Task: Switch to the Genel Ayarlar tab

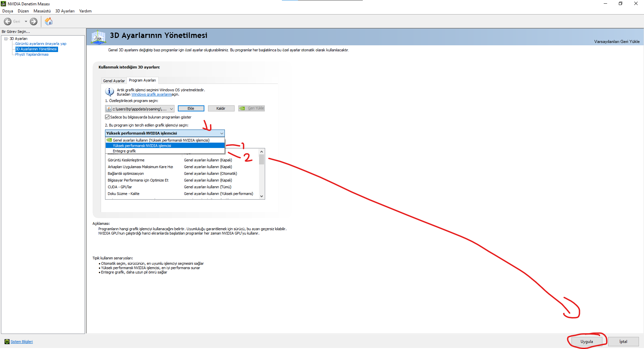Action: (114, 81)
